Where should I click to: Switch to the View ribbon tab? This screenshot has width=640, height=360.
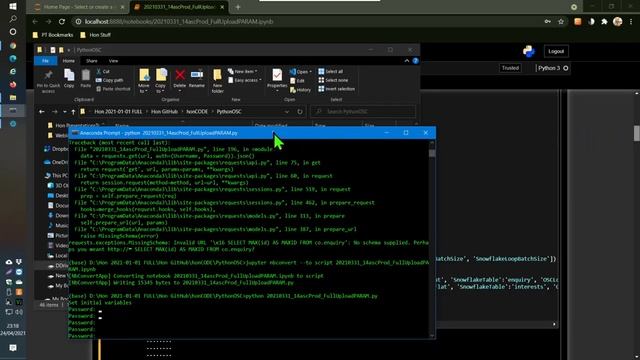[x=113, y=61]
